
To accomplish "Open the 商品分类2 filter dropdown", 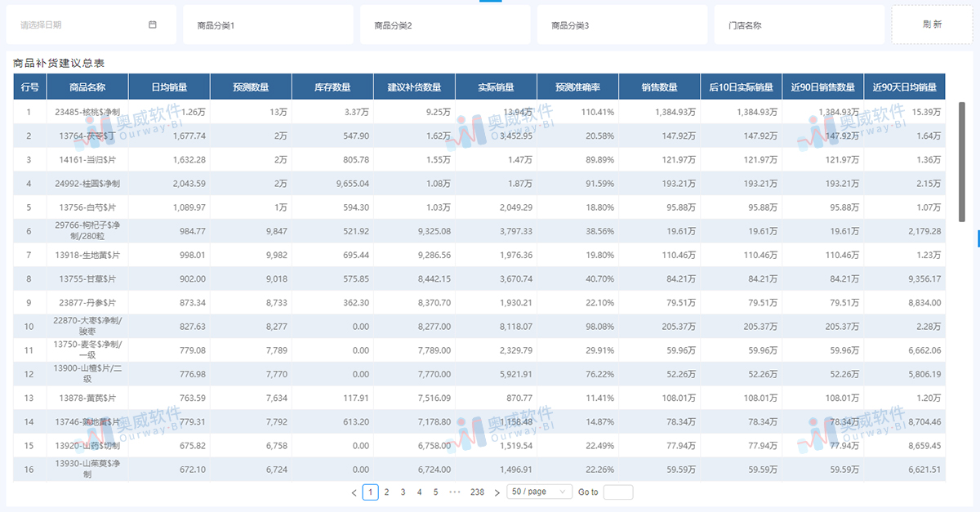I will point(445,25).
